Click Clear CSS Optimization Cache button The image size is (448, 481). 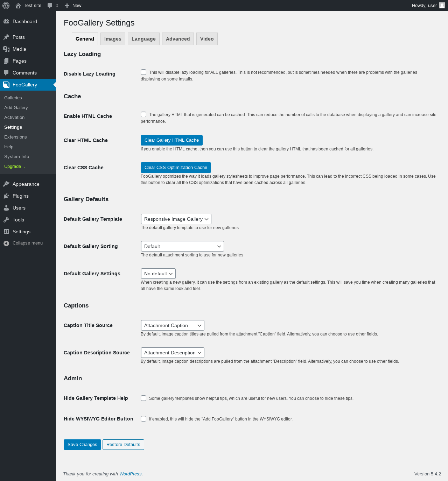click(x=176, y=168)
